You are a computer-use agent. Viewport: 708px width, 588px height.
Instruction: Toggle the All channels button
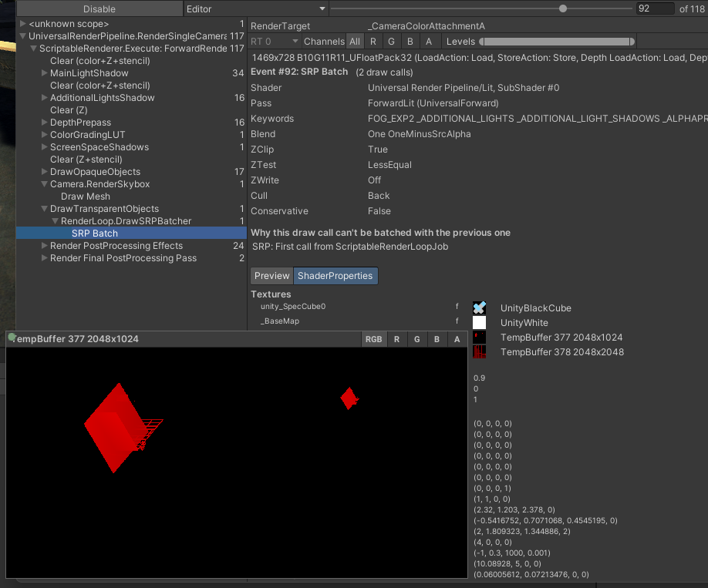354,42
